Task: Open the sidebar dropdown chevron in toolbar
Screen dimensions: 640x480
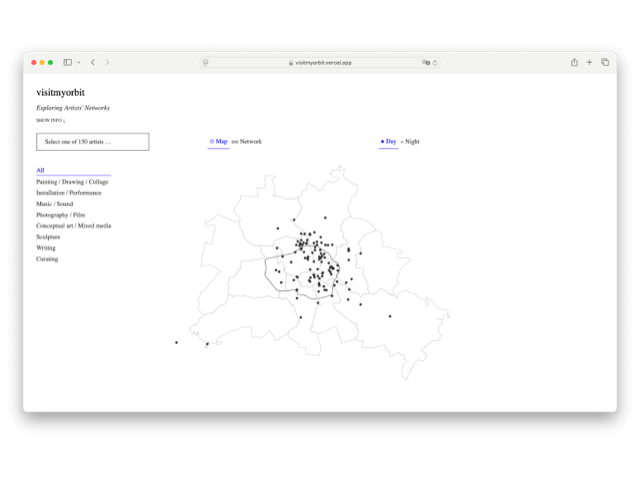Action: coord(77,62)
